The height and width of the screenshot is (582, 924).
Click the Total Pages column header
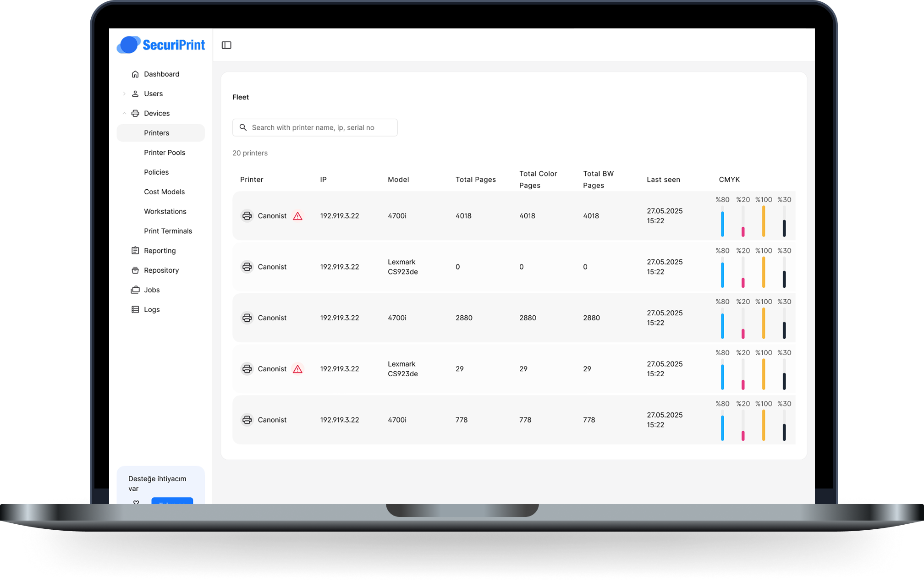tap(475, 180)
